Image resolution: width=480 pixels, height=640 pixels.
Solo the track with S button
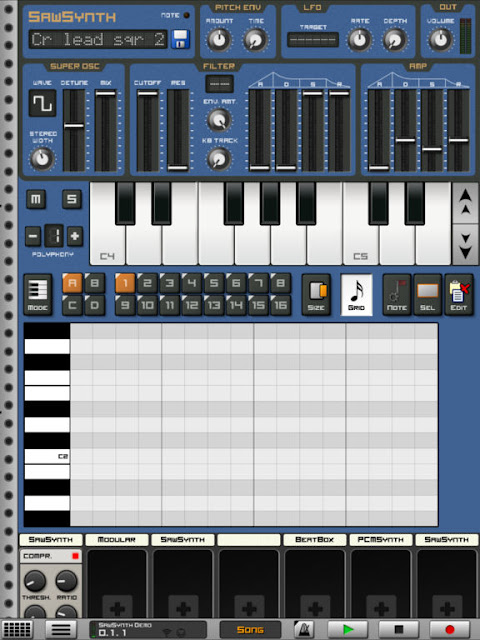(x=71, y=199)
